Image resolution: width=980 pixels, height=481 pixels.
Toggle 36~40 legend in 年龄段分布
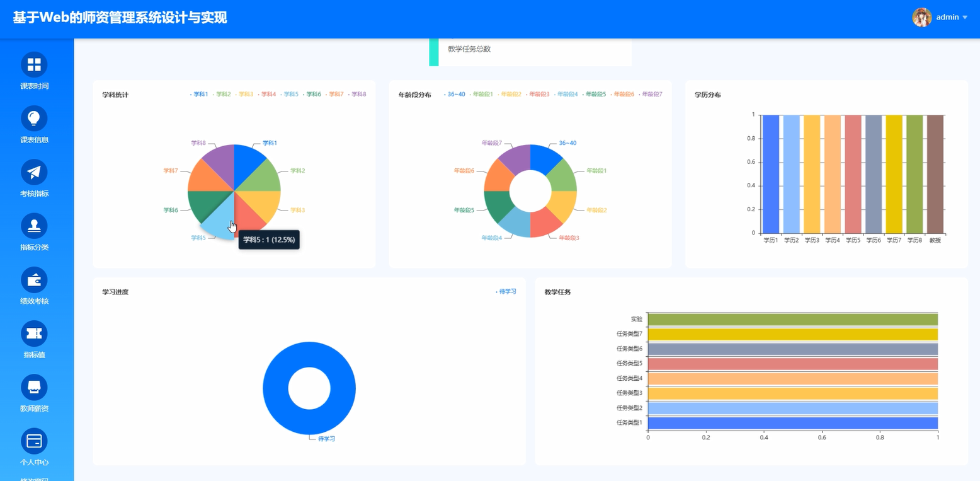[455, 95]
